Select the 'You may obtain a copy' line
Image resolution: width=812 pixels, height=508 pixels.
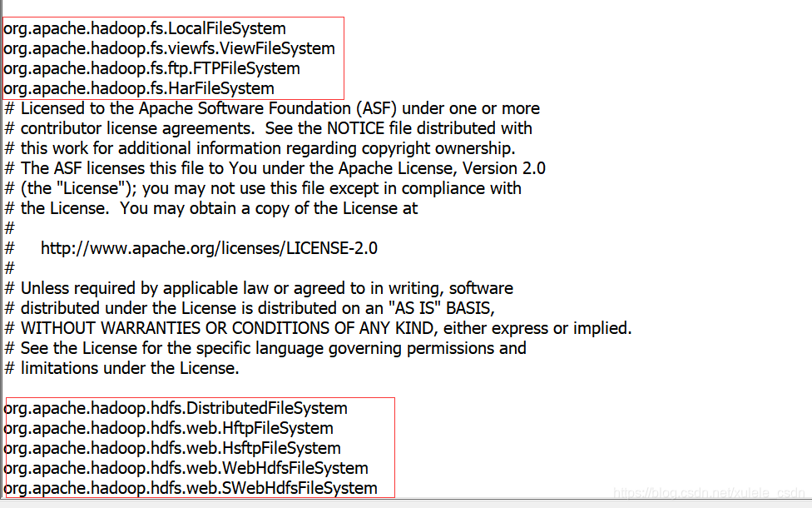pyautogui.click(x=211, y=208)
